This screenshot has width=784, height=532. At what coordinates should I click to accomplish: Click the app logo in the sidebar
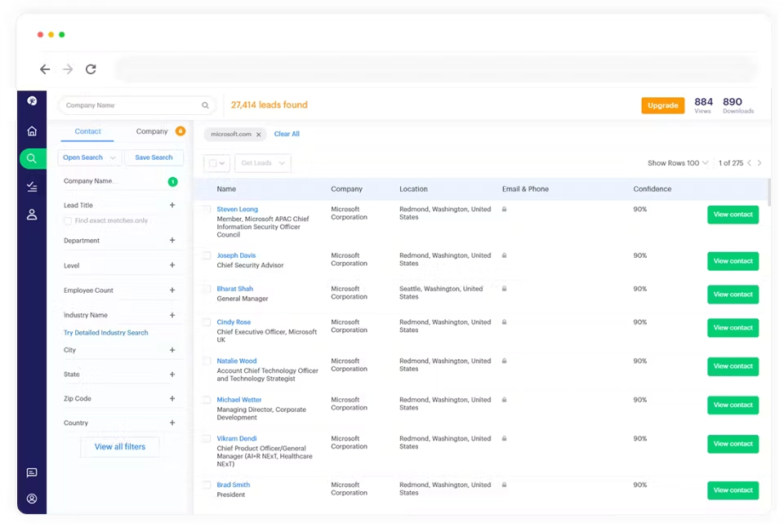coord(32,101)
